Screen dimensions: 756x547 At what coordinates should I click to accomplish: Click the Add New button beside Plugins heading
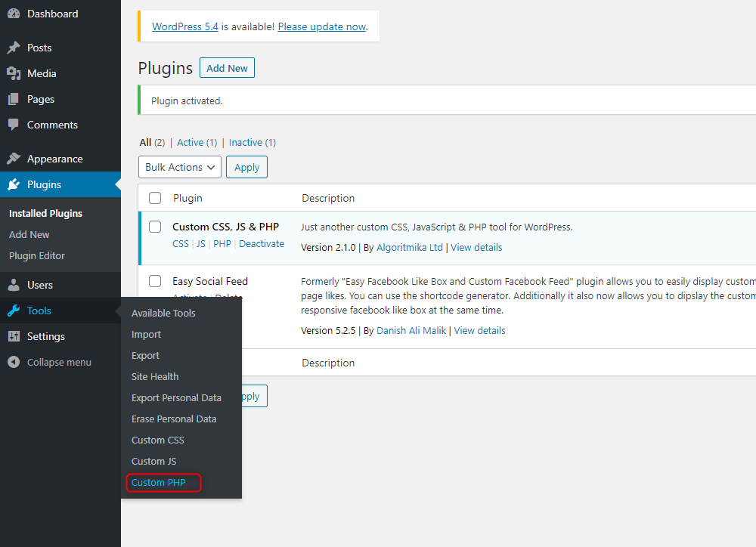coord(227,68)
